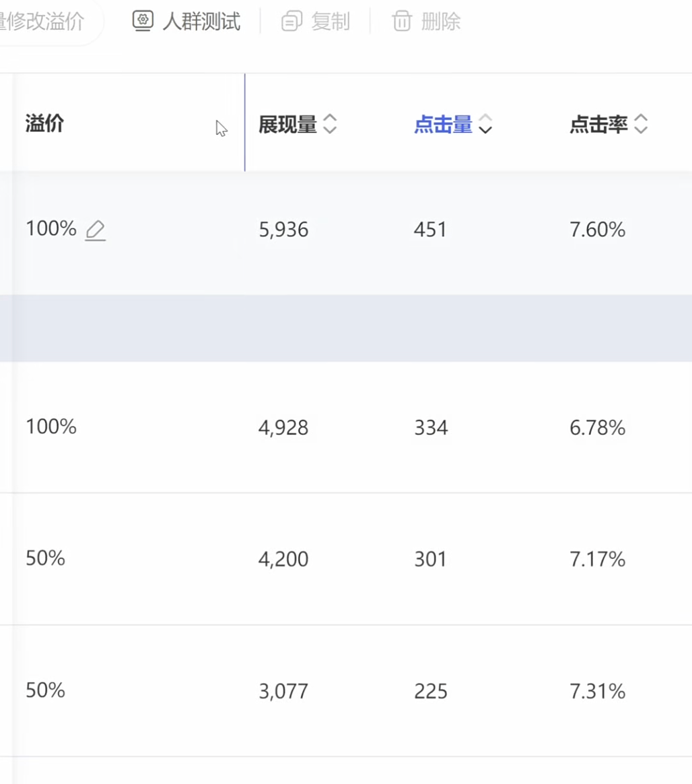Sort by 点击率 using arrow icon

641,124
